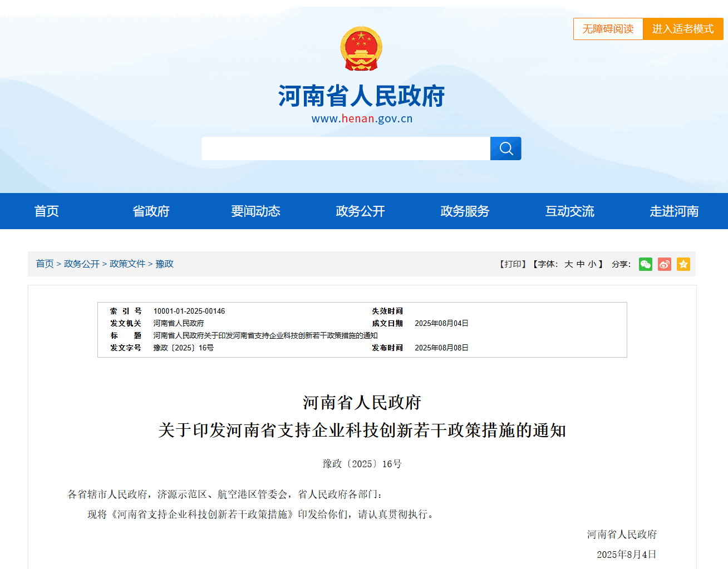This screenshot has height=569, width=728.
Task: Go to 要闻动态 news section
Action: click(x=255, y=211)
